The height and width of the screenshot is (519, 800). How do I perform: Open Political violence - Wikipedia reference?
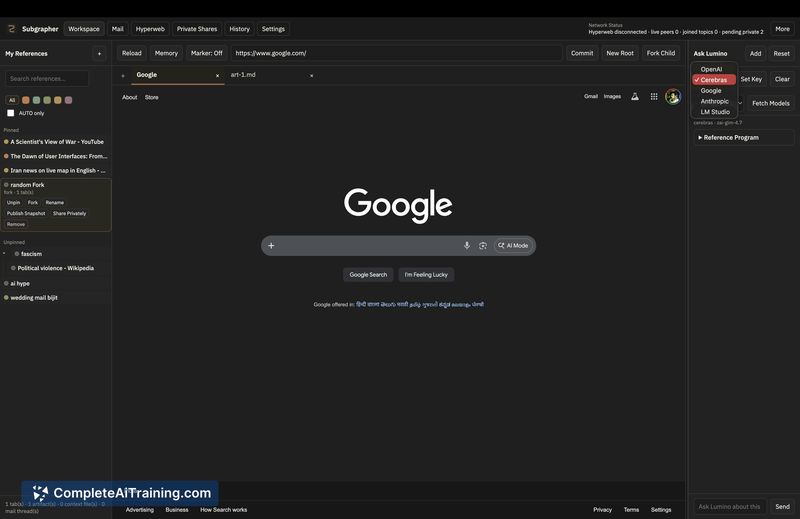pyautogui.click(x=56, y=268)
